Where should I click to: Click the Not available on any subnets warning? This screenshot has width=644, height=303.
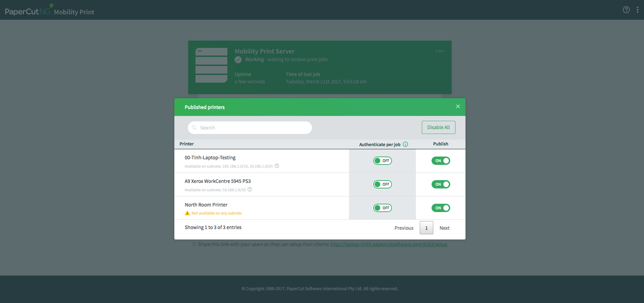point(217,213)
